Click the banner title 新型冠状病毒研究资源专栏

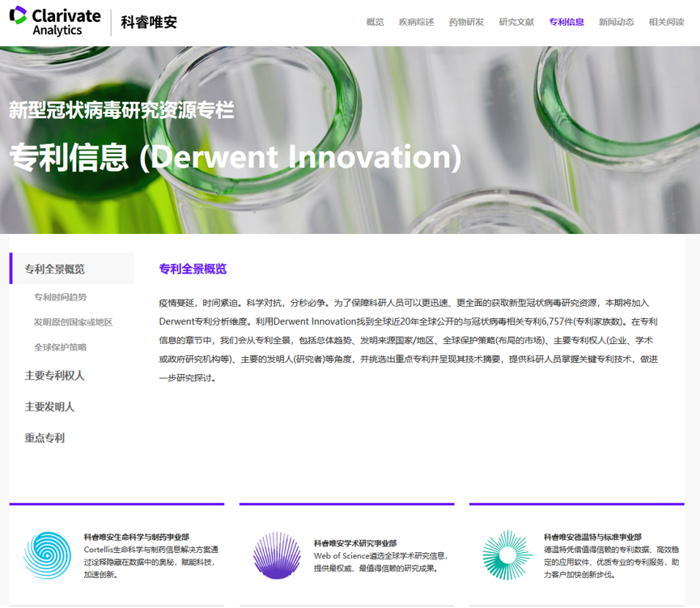click(x=121, y=110)
